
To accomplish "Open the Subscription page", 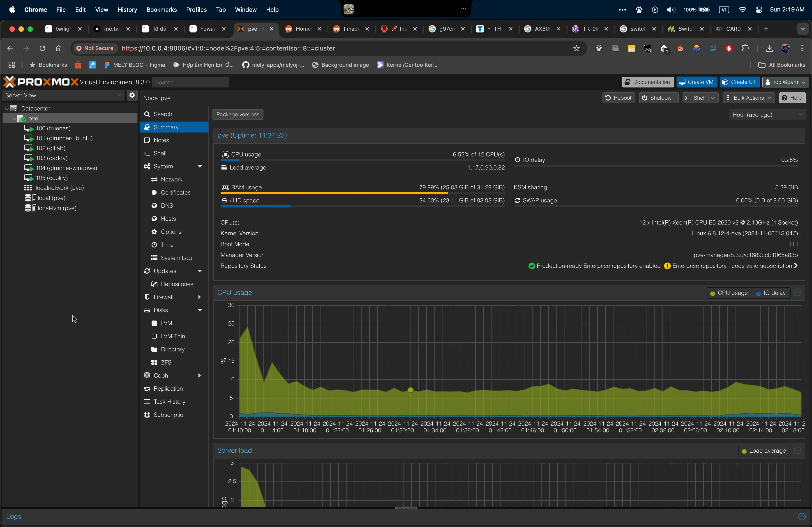I will click(174, 415).
